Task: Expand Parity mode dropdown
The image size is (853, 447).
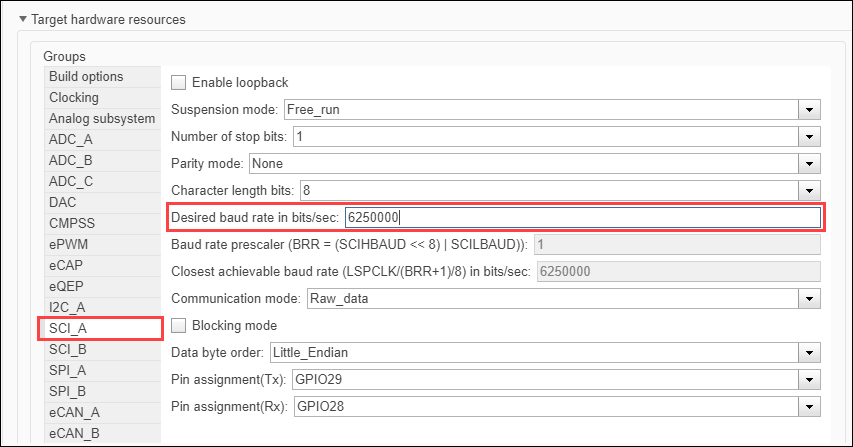Action: [x=811, y=163]
